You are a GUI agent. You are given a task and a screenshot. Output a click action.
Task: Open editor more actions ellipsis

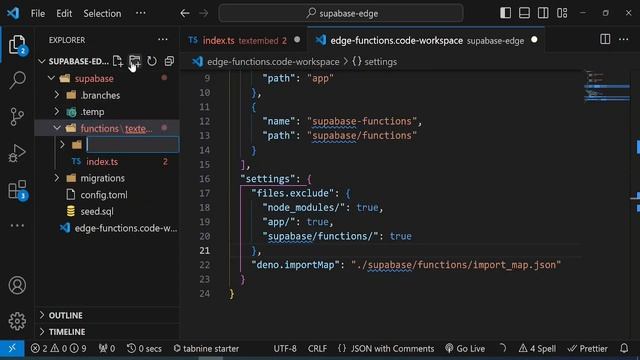[624, 39]
